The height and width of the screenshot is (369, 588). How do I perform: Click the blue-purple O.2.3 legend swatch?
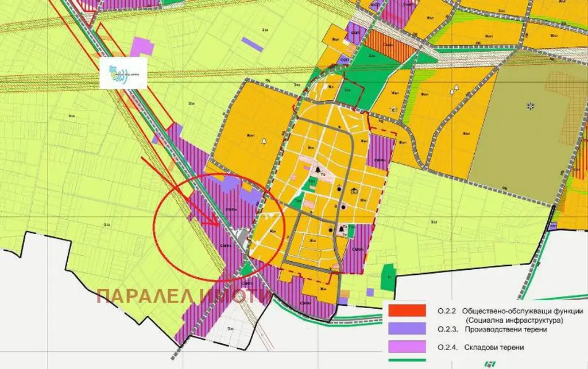point(407,328)
